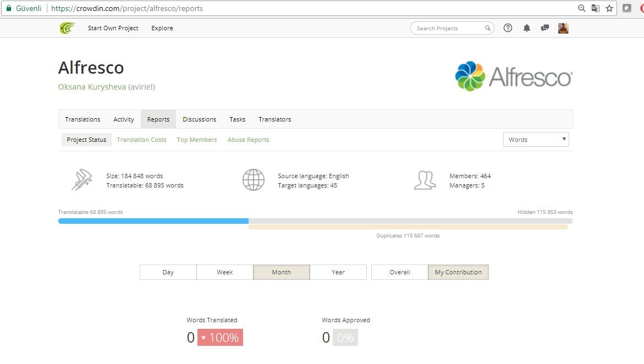Select the Year period toggle

[x=338, y=272]
